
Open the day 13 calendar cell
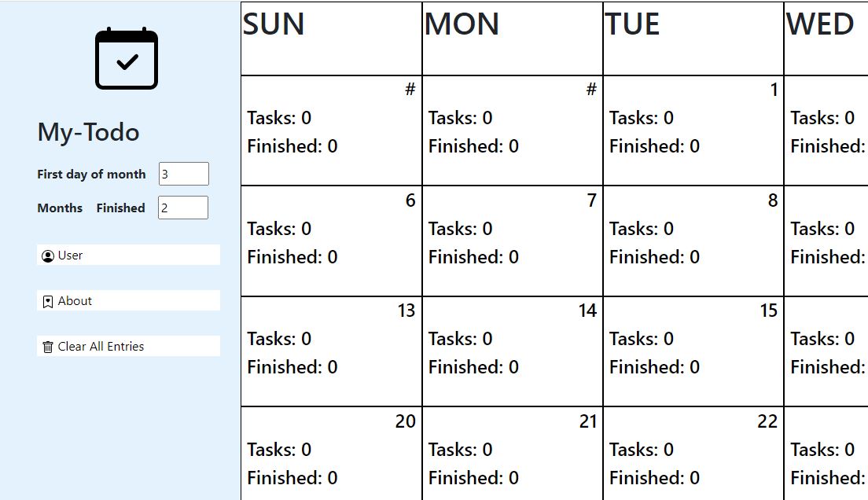(x=331, y=351)
